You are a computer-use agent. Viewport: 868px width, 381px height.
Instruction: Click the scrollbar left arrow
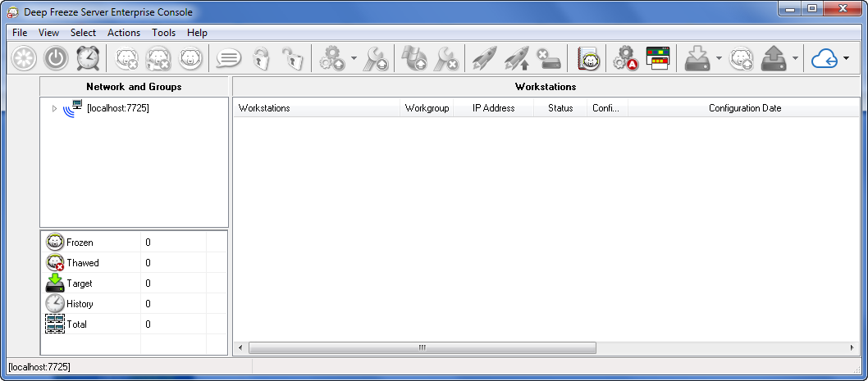pyautogui.click(x=240, y=347)
